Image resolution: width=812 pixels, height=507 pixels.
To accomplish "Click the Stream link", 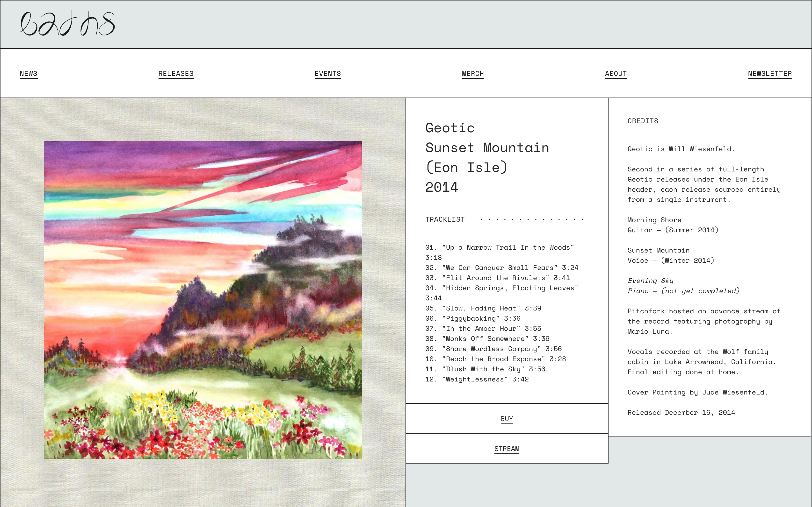I will coord(506,448).
